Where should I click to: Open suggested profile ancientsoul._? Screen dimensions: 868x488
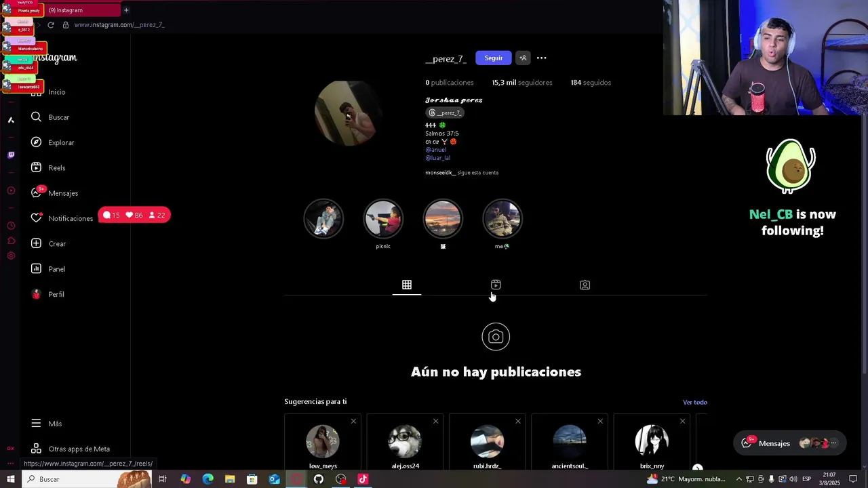pos(570,442)
